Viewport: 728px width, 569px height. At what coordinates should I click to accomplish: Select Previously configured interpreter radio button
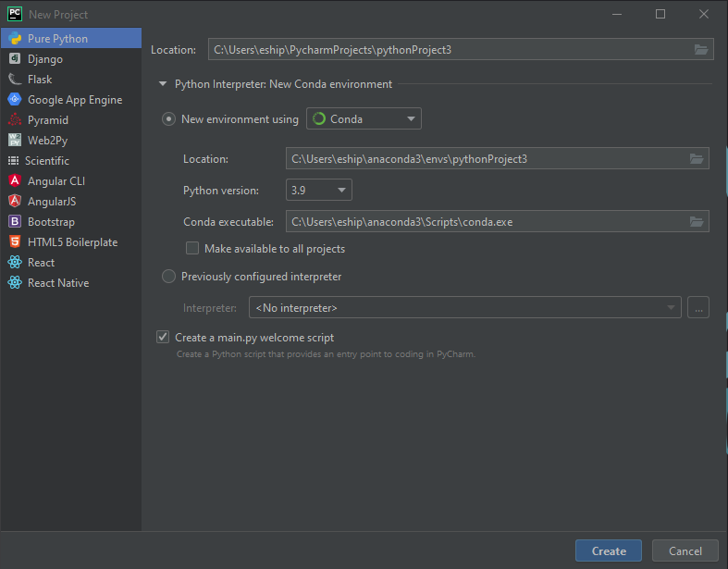(x=168, y=277)
